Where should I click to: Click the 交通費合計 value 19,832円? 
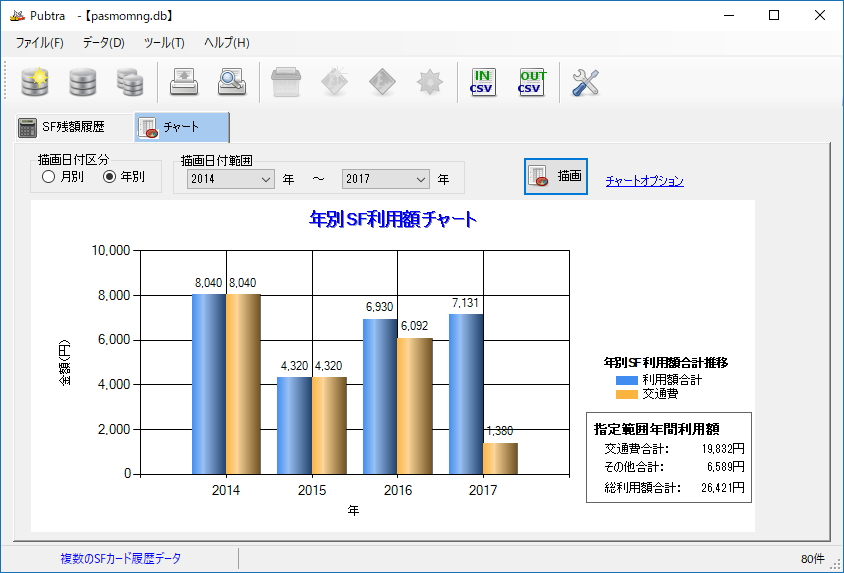click(x=723, y=448)
